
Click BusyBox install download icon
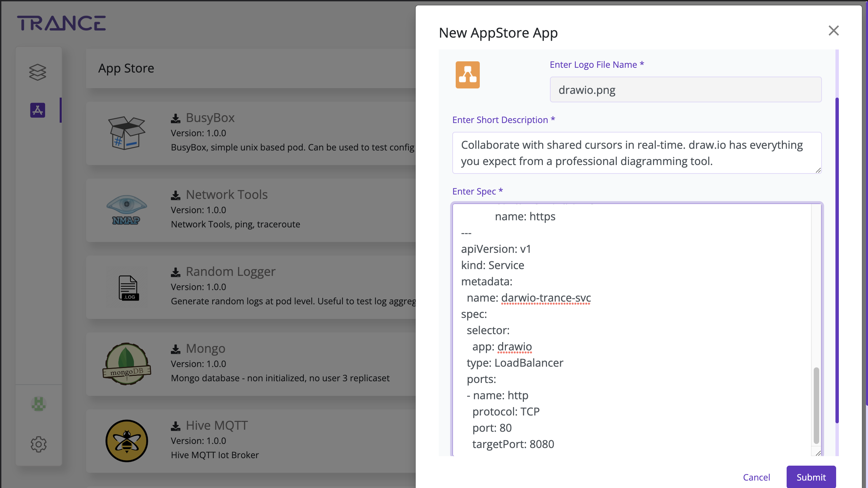click(175, 119)
